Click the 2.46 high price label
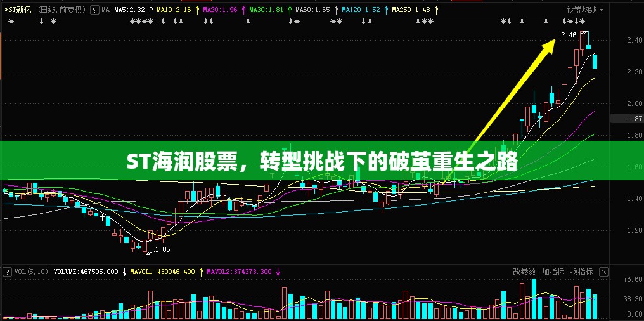The image size is (644, 321). tap(569, 35)
